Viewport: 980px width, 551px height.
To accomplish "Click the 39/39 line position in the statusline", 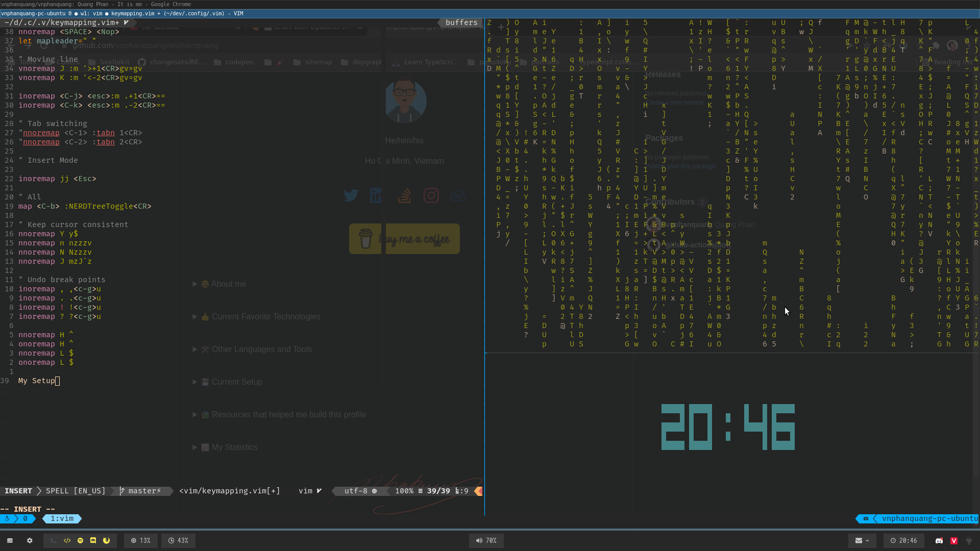I will coord(438,491).
